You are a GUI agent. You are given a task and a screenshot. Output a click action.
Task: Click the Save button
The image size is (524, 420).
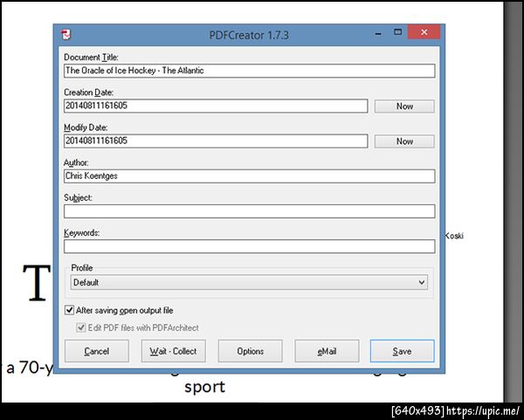[402, 351]
